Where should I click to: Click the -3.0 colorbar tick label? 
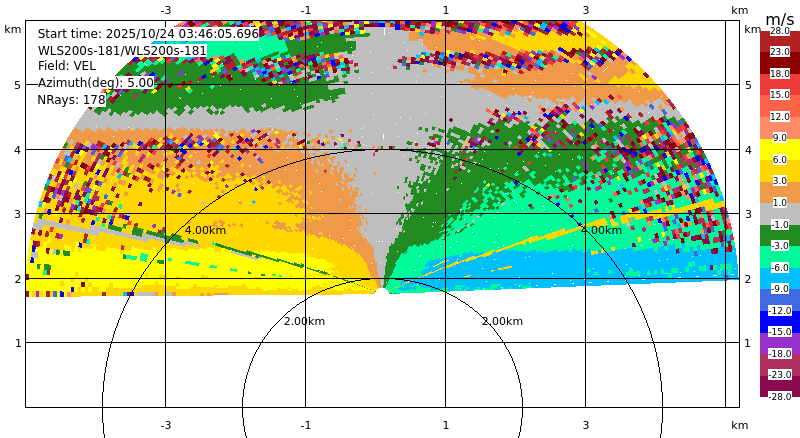tap(780, 246)
